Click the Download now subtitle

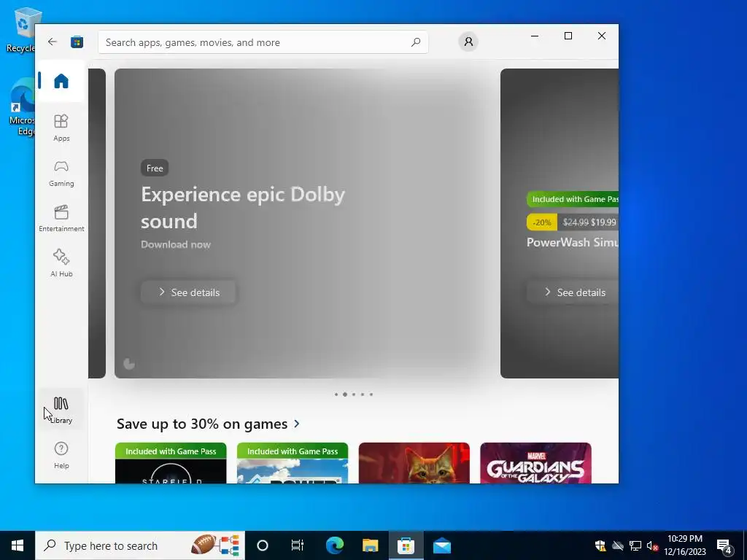click(x=176, y=244)
